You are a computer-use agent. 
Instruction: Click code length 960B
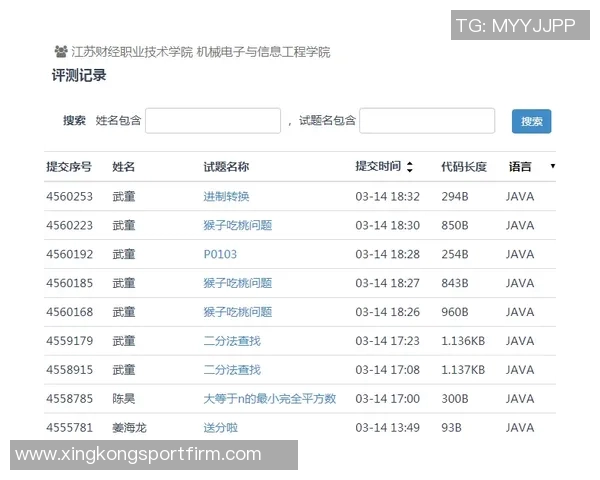(x=455, y=312)
